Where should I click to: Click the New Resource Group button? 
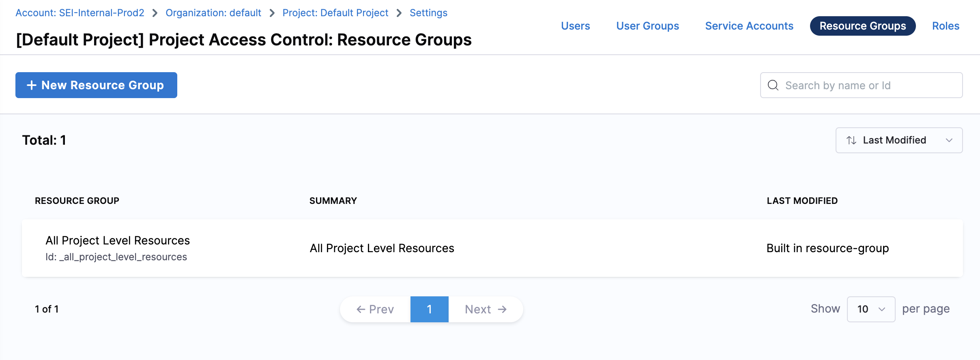click(96, 85)
